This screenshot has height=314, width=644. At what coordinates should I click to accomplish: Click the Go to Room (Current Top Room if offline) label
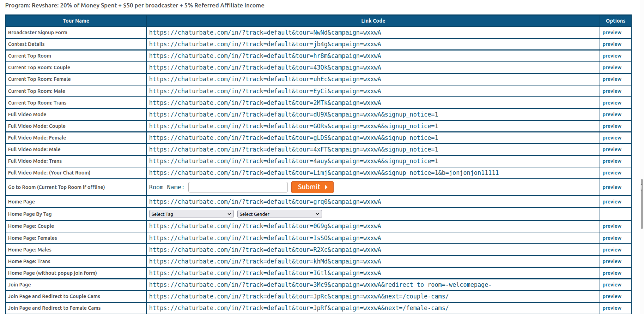click(x=56, y=187)
